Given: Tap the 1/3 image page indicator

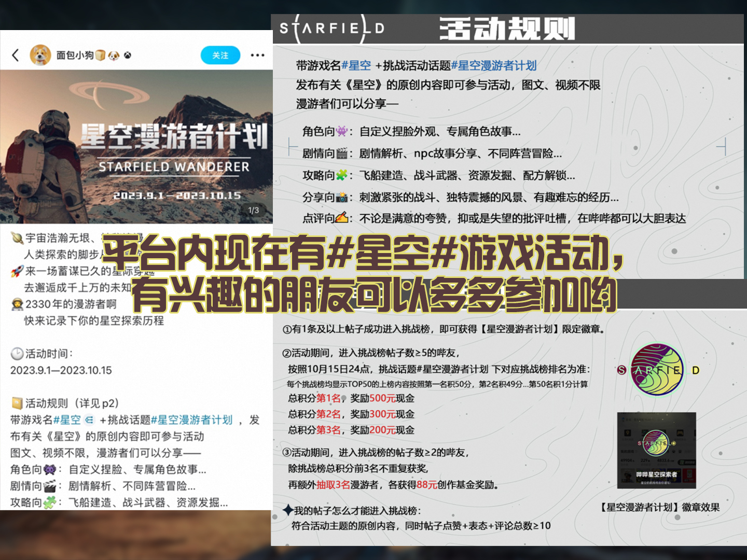Looking at the screenshot, I should pyautogui.click(x=253, y=210).
